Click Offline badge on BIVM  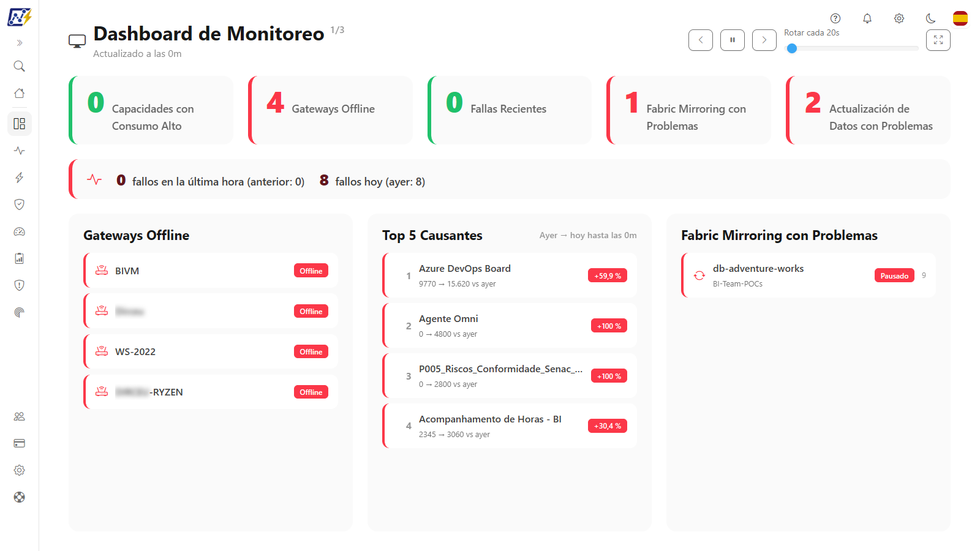pyautogui.click(x=311, y=271)
